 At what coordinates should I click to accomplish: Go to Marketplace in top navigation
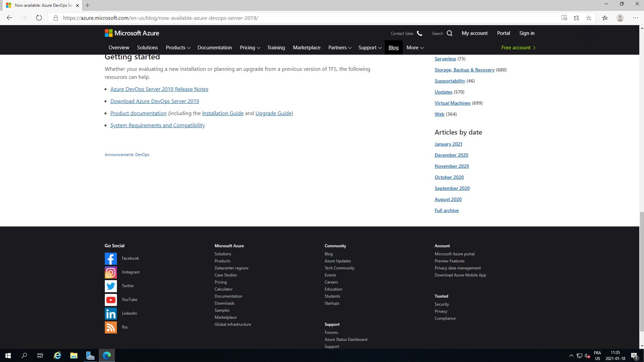coord(306,48)
